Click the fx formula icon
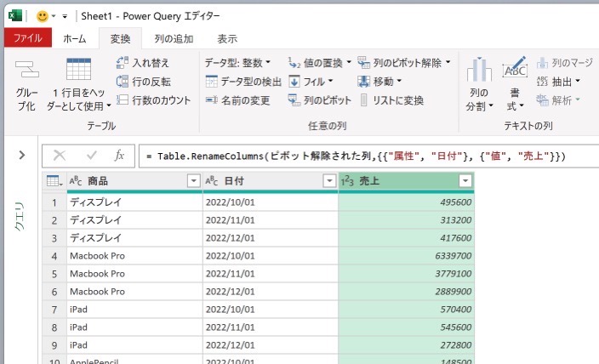 pyautogui.click(x=120, y=156)
